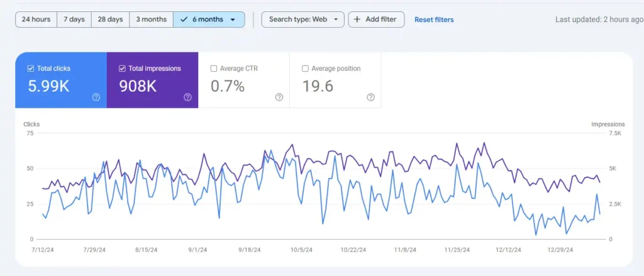The width and height of the screenshot is (644, 276).
Task: Enable the Average position checkbox
Action: pos(306,69)
